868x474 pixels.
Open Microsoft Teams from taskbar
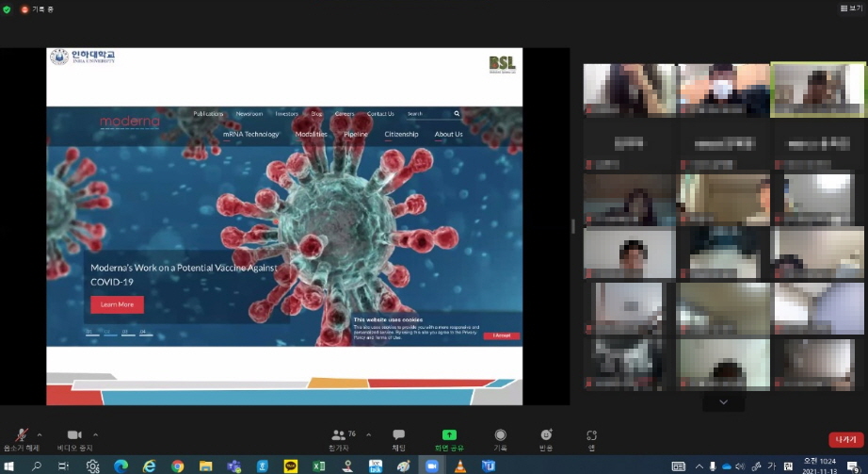click(x=234, y=466)
